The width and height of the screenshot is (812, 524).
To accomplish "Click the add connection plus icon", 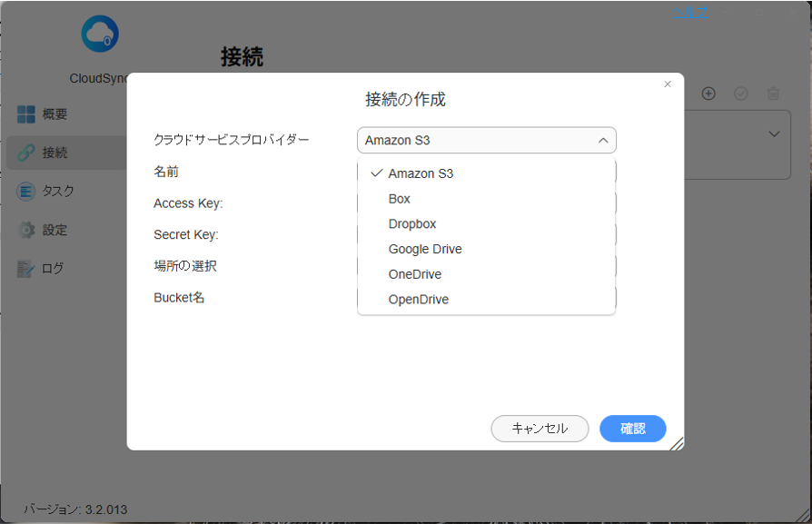I will 708,94.
